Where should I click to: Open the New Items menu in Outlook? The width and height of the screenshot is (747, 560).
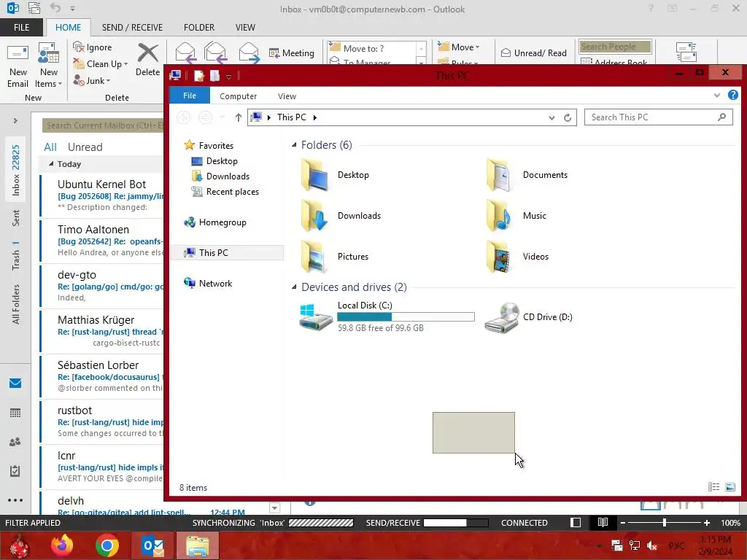point(49,66)
